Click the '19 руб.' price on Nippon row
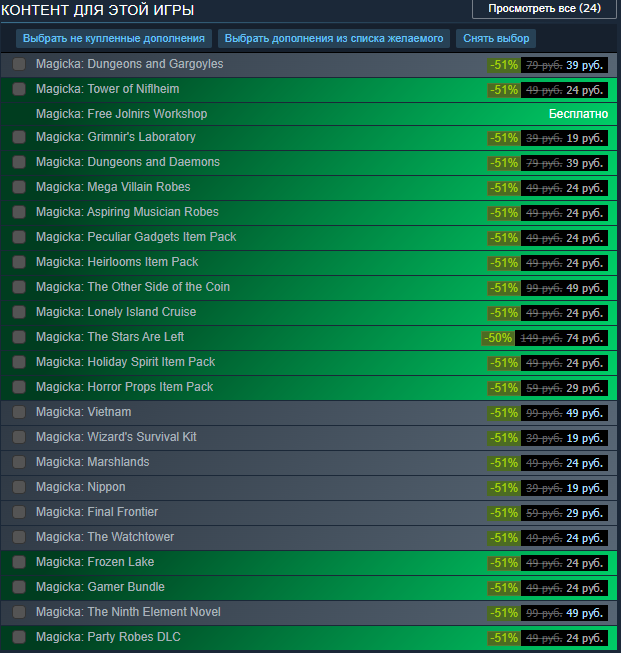Image resolution: width=621 pixels, height=653 pixels. coord(584,488)
